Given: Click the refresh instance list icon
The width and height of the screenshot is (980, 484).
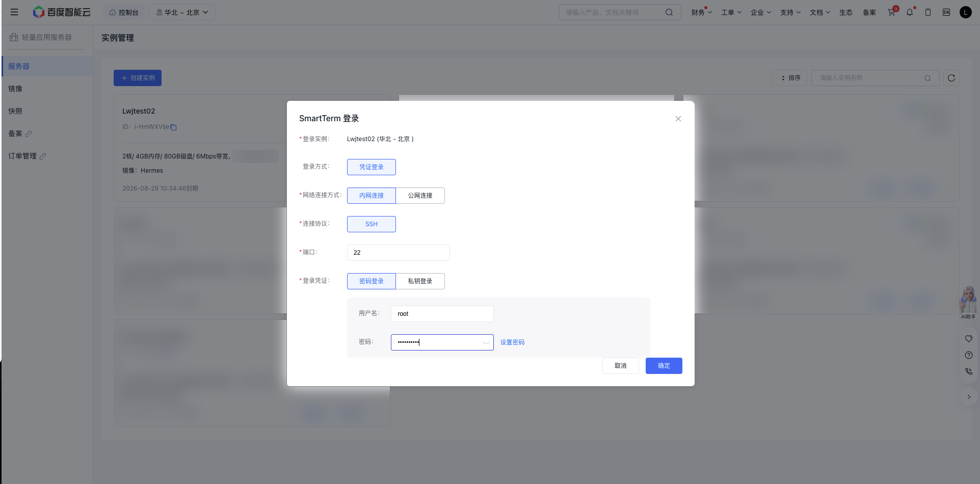Looking at the screenshot, I should [x=951, y=78].
